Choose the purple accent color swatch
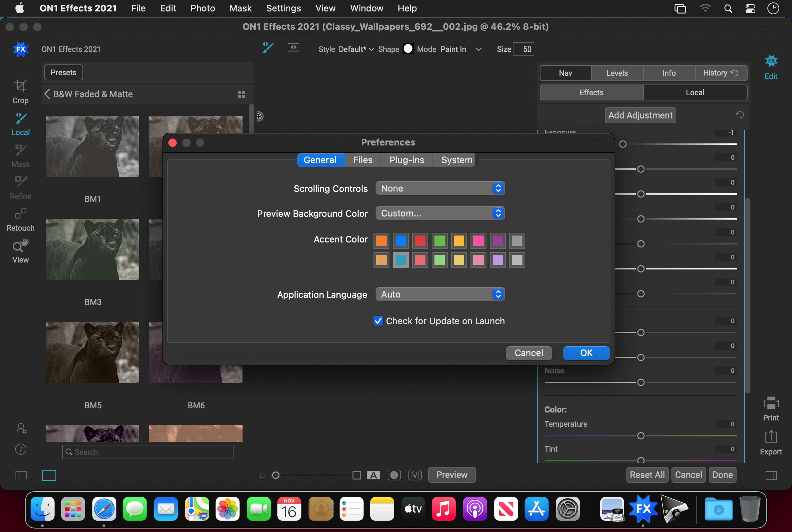Image resolution: width=792 pixels, height=532 pixels. (x=498, y=240)
